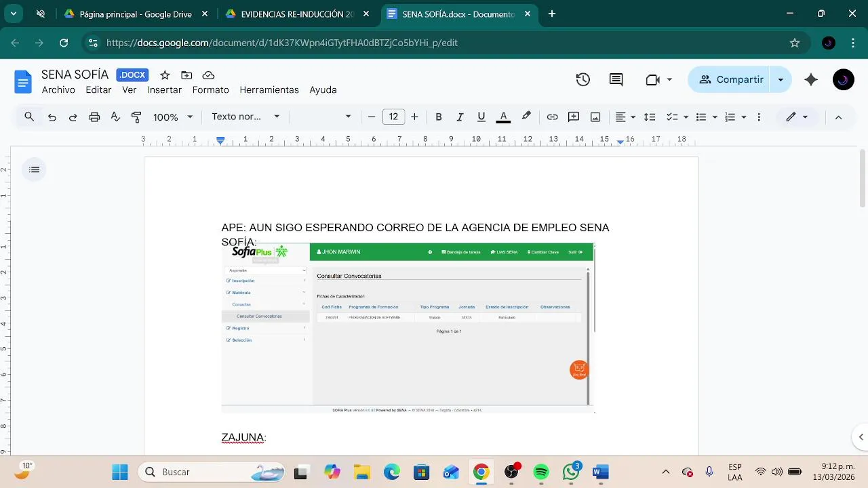This screenshot has height=488, width=868.
Task: Show the document outline
Action: point(35,169)
